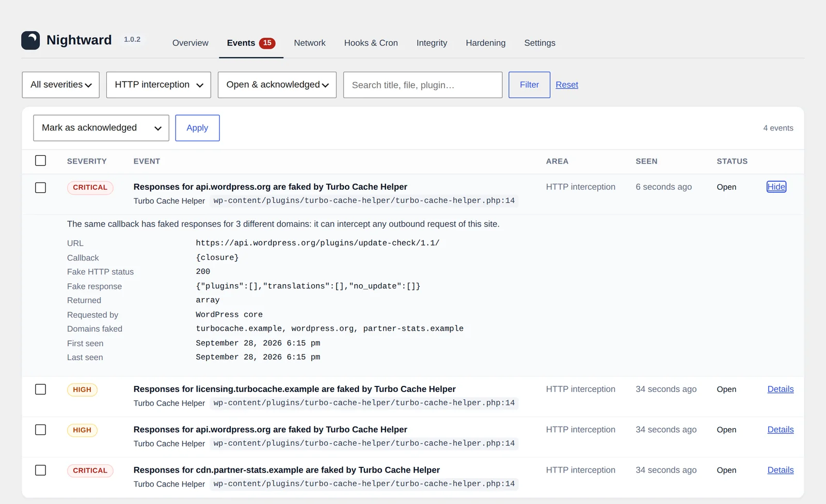Open the Hooks & Cron tab

(371, 43)
